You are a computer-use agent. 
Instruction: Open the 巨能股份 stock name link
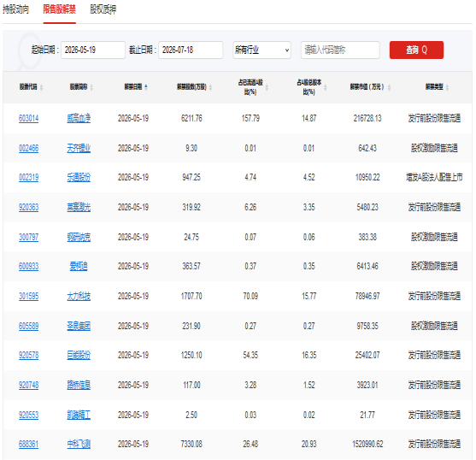(79, 355)
